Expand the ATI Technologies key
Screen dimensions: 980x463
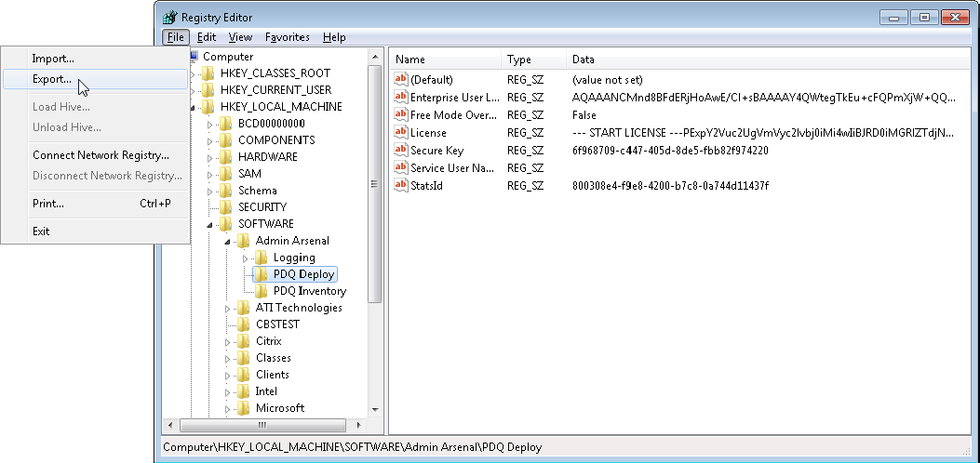coord(228,308)
